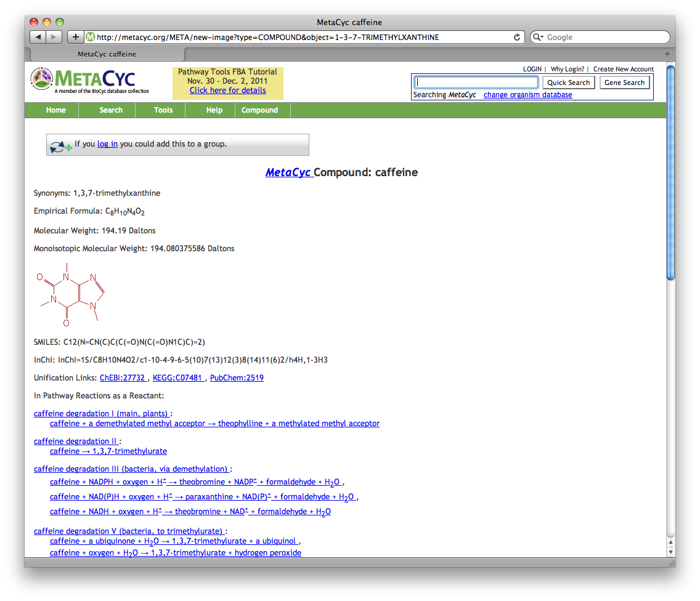Click the caffeine to theophylline reaction link
700x601 pixels.
click(214, 424)
